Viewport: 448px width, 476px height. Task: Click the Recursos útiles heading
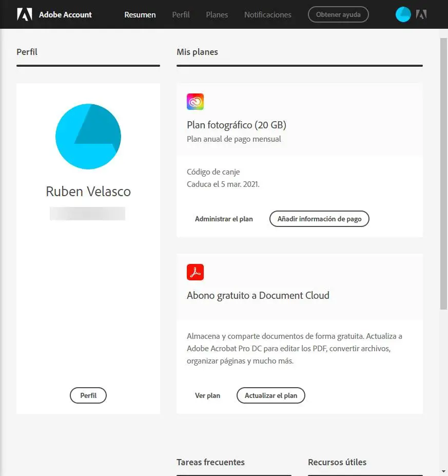tap(337, 462)
